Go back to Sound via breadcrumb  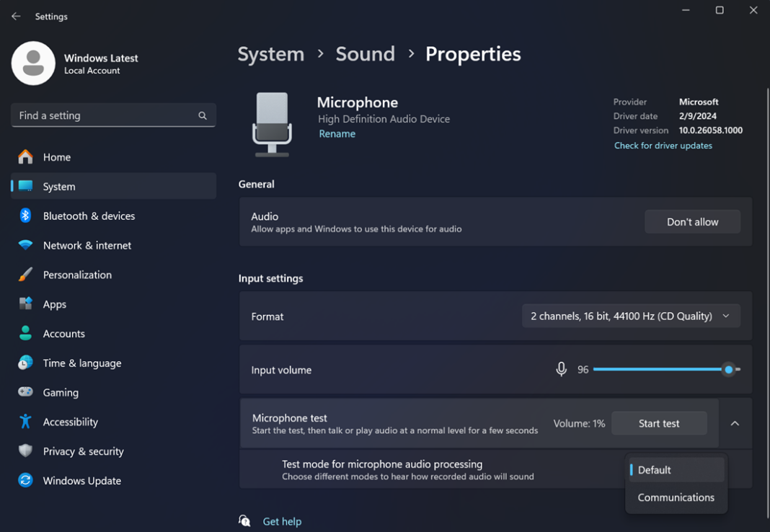[x=365, y=53]
